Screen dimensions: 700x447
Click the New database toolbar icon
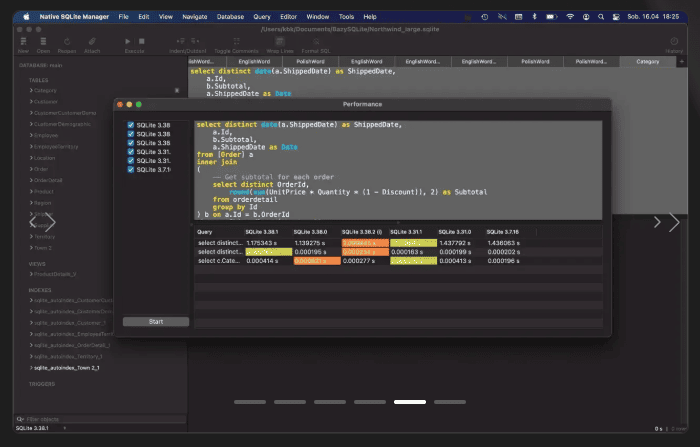[24, 42]
